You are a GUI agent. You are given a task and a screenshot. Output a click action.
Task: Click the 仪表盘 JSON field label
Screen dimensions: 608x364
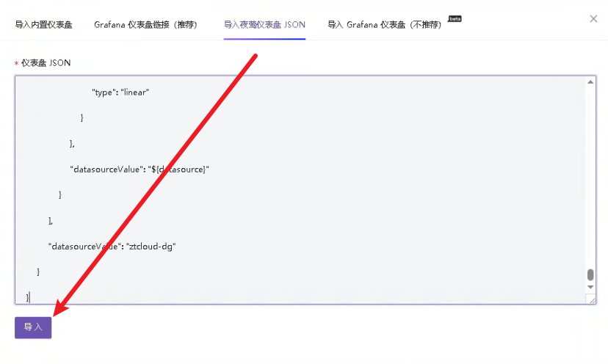pos(46,63)
